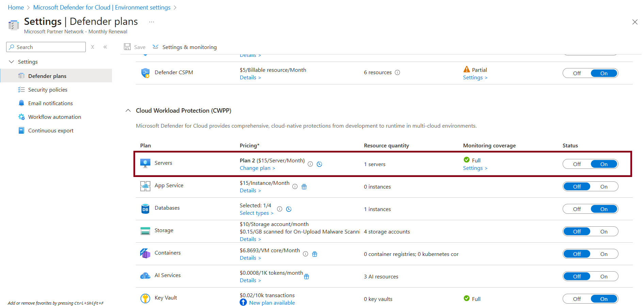Click the blue up-arrow icon beside New plan available
Screen dimensions: 644x306
(243, 302)
